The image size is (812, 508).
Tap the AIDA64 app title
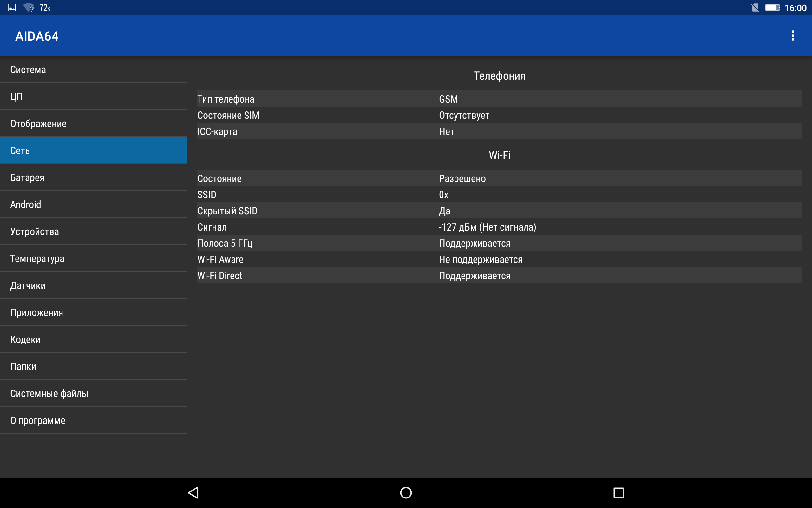pyautogui.click(x=37, y=36)
